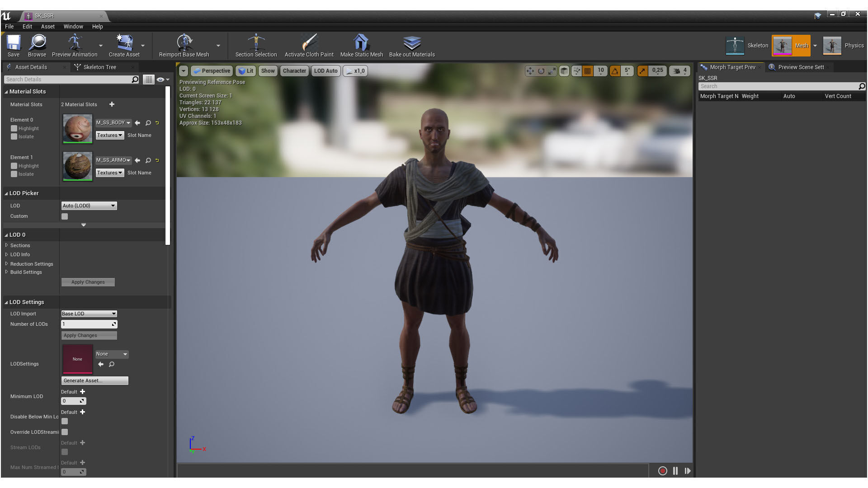The image size is (868, 488).
Task: Click the Browse icon in toolbar
Action: pos(37,43)
